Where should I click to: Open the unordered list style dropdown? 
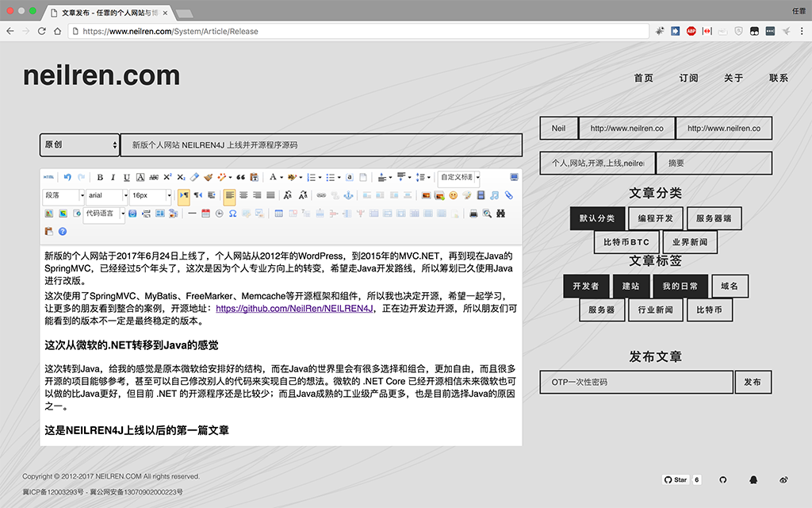coord(339,178)
